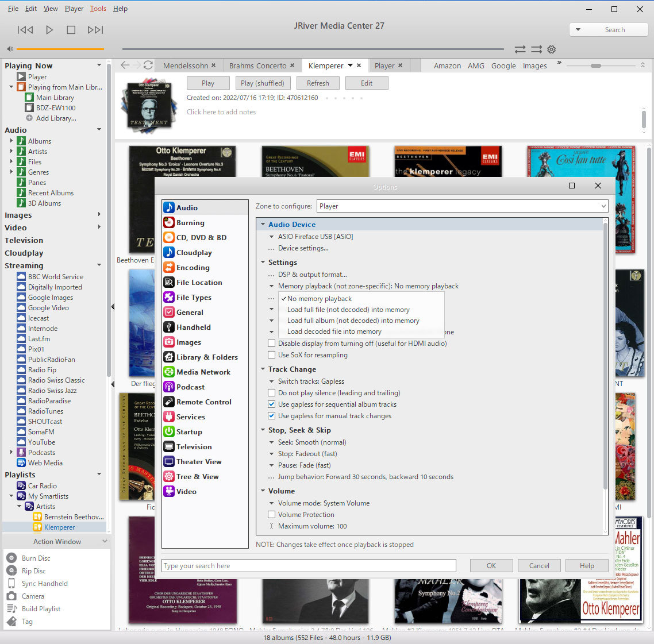Open the Zone to configure dropdown

click(x=462, y=206)
